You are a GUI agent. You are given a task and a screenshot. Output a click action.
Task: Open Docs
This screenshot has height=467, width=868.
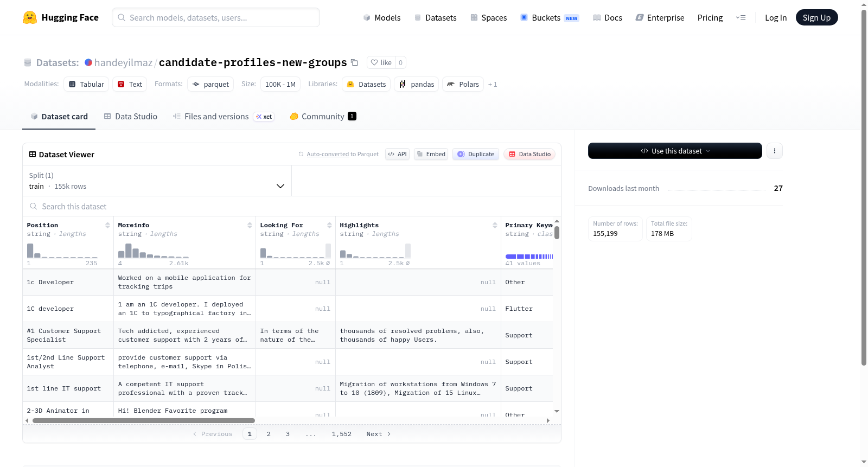[607, 17]
